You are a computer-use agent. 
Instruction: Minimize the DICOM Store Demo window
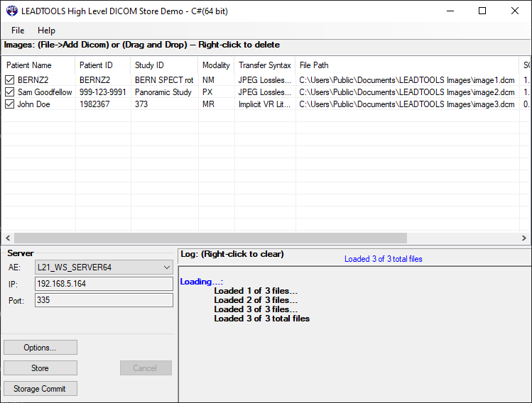[x=450, y=11]
